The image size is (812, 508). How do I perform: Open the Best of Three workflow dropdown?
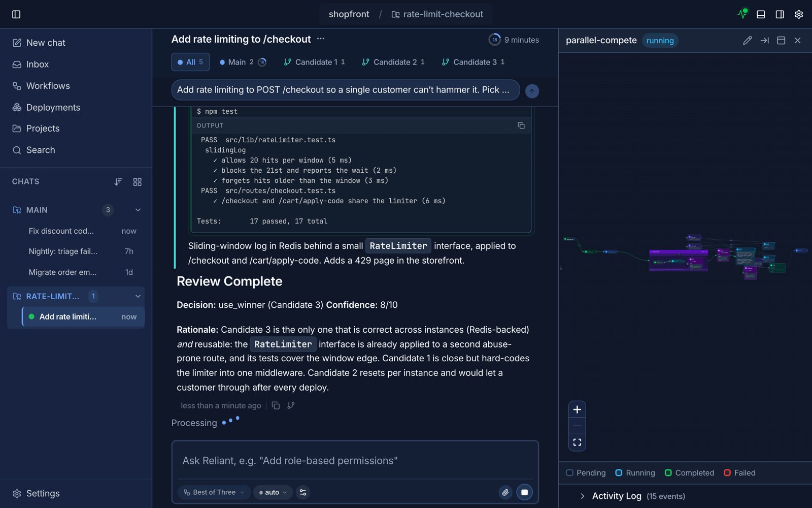(x=214, y=492)
